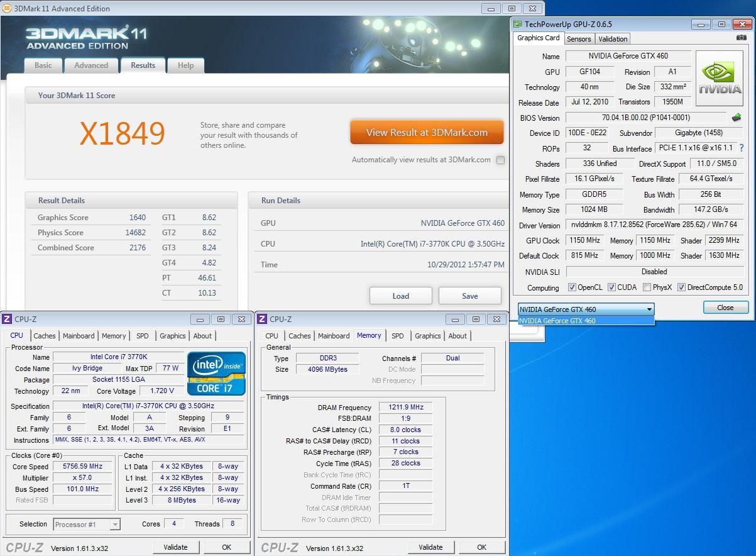Viewport: 756px width, 556px height.
Task: Click the Combined Score value 2176
Action: tap(138, 248)
